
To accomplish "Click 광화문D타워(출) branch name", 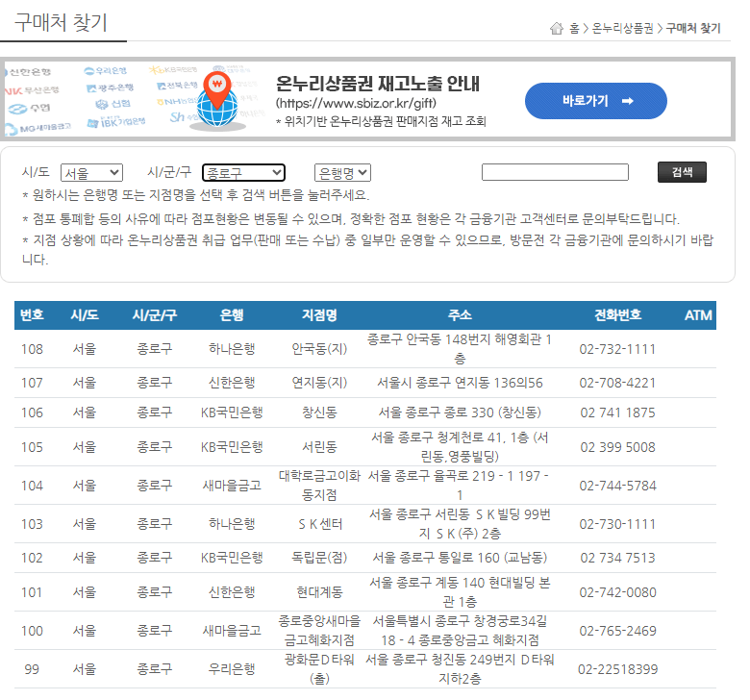I will pos(319,669).
